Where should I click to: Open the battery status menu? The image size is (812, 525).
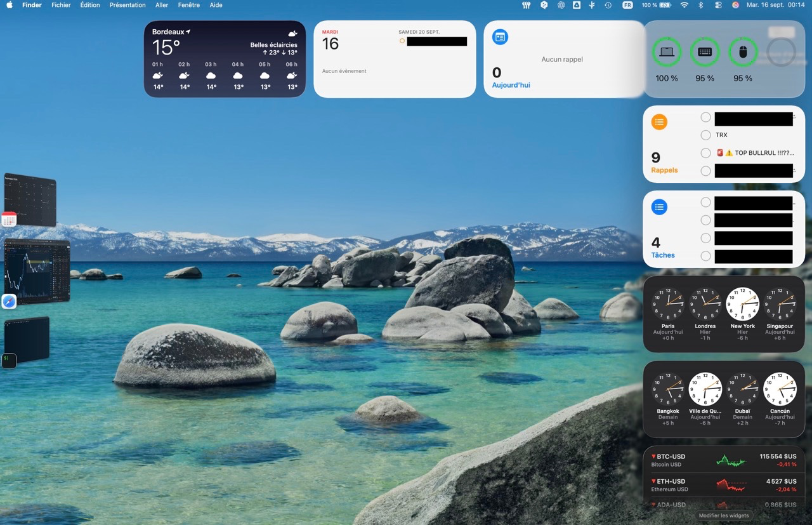pyautogui.click(x=656, y=5)
